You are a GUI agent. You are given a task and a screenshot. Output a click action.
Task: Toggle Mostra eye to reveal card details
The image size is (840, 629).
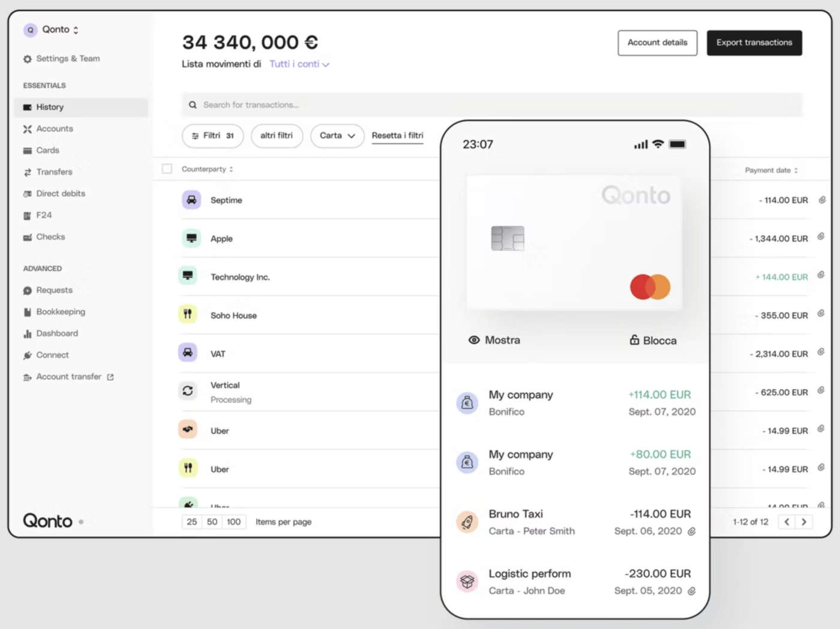474,340
